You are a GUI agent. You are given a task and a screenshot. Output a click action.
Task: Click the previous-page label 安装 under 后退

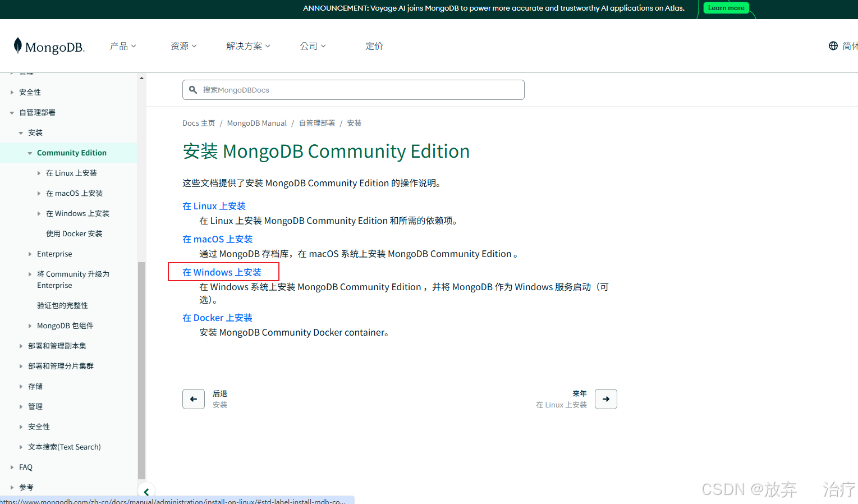[220, 405]
